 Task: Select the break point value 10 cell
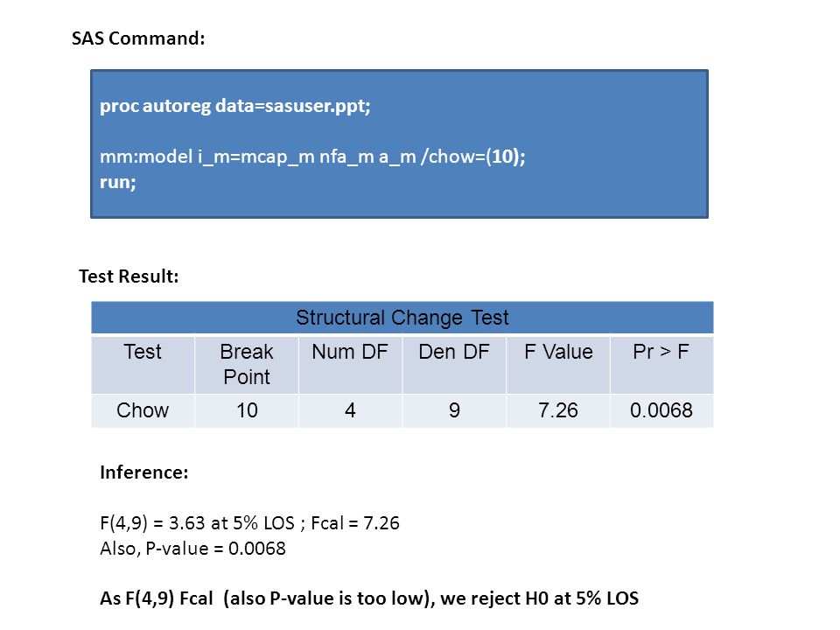[x=247, y=411]
